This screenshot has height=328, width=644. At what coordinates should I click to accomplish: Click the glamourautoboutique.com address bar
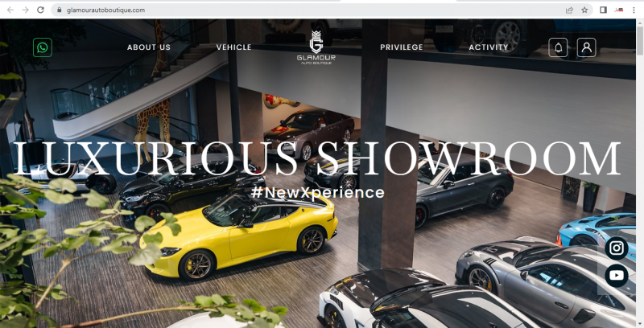312,10
